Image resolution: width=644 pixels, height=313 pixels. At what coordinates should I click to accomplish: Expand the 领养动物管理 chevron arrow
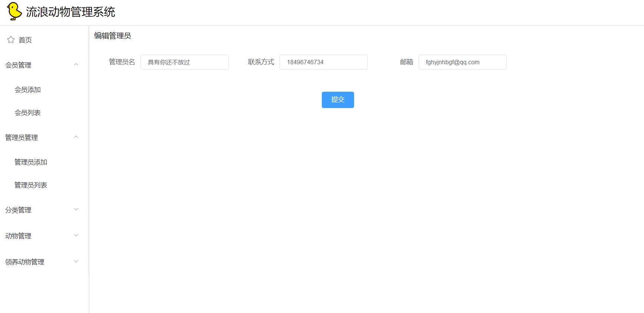pos(76,261)
